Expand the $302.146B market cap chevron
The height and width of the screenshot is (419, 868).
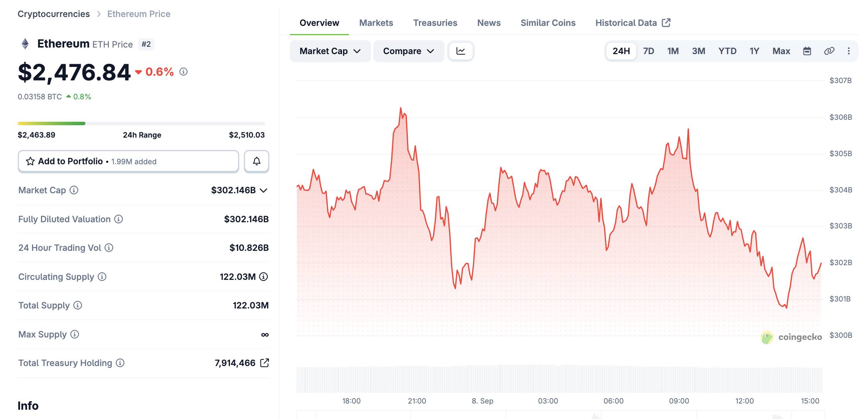[x=264, y=190]
